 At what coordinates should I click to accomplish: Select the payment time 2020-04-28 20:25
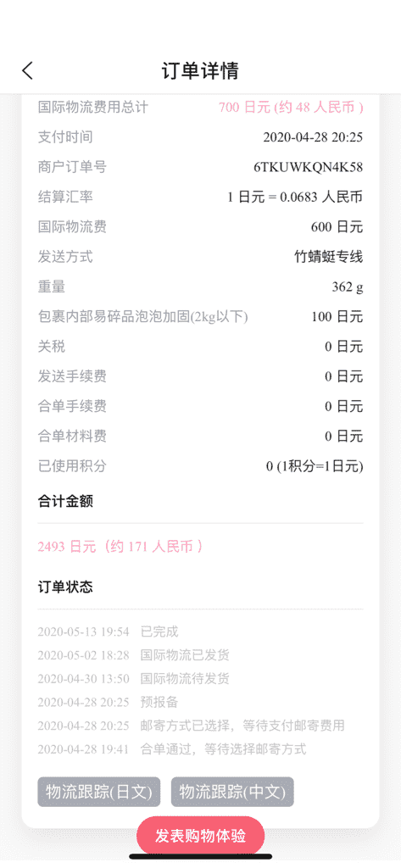[313, 137]
